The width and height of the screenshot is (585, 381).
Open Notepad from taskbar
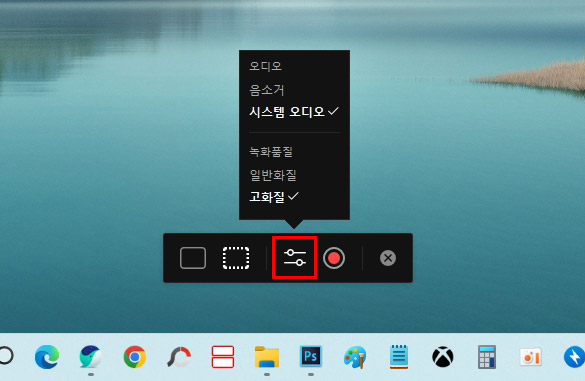tap(399, 357)
